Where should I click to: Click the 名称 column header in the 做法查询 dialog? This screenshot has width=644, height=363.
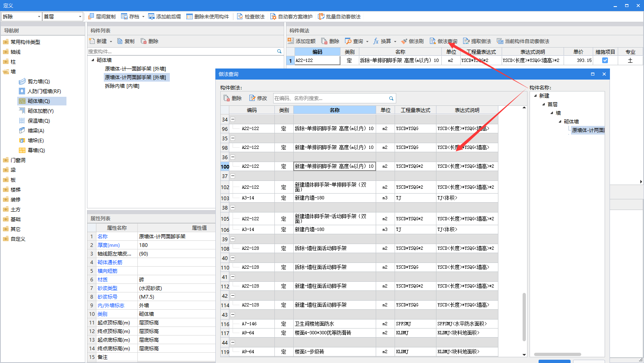[334, 110]
